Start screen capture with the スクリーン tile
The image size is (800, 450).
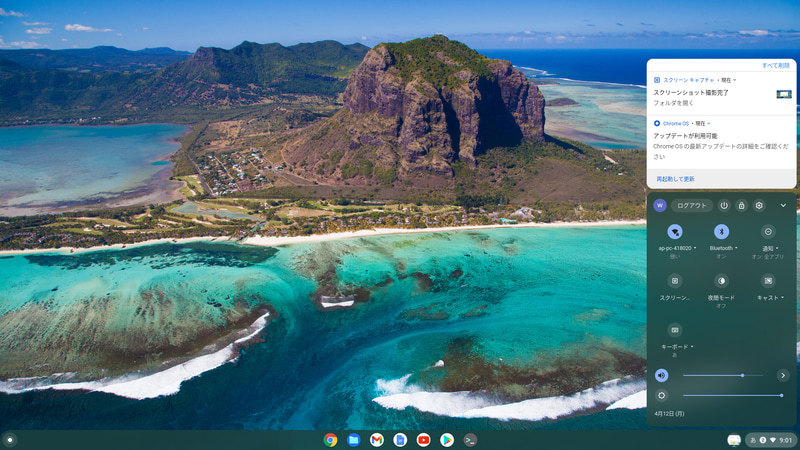pos(674,281)
